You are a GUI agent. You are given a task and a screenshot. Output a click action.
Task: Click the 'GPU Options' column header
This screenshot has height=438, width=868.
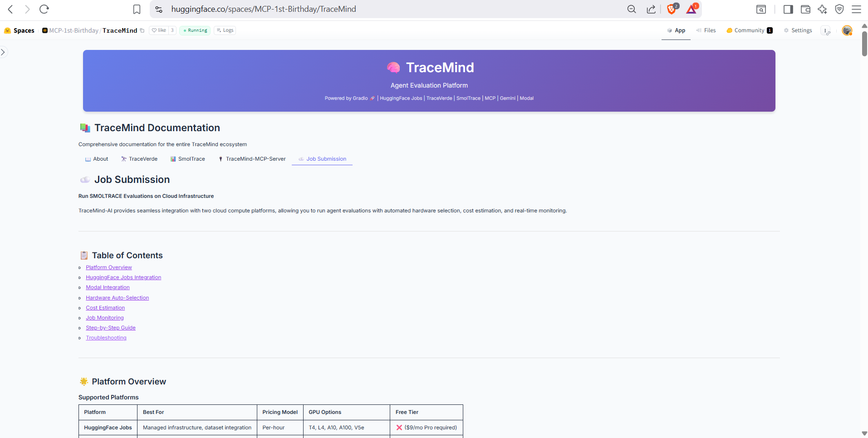[347, 412]
